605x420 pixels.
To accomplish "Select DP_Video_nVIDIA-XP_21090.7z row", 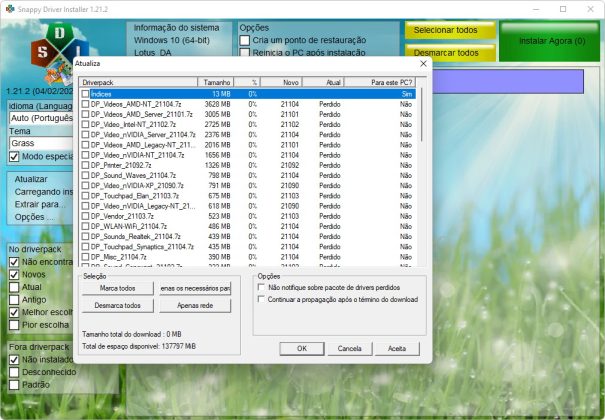I will [247, 186].
